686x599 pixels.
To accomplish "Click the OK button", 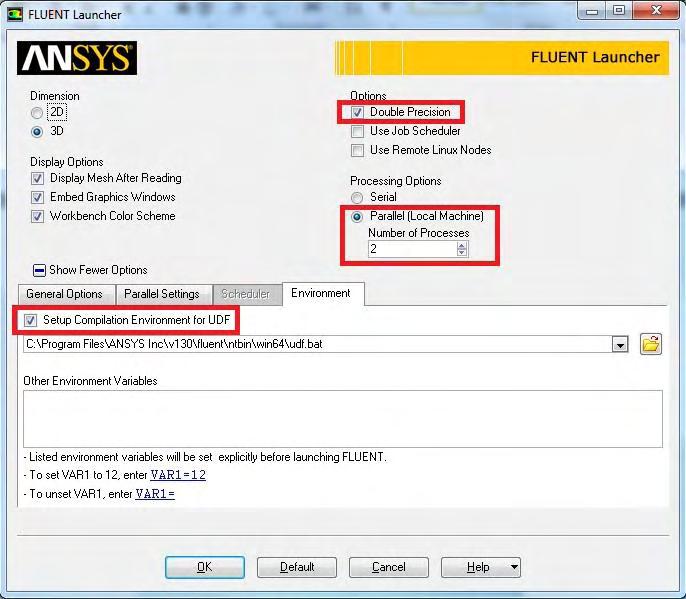I will click(x=205, y=567).
